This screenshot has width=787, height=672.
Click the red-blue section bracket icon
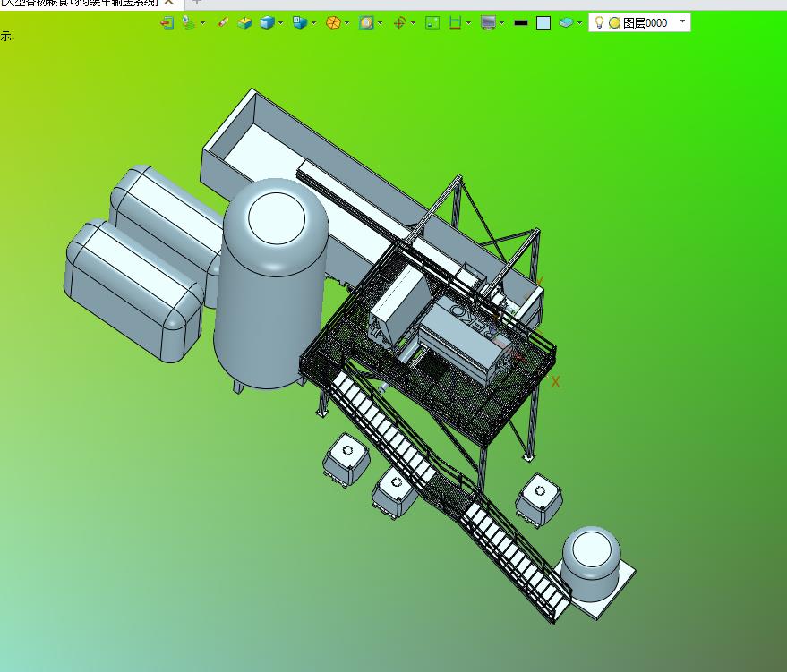click(x=455, y=22)
